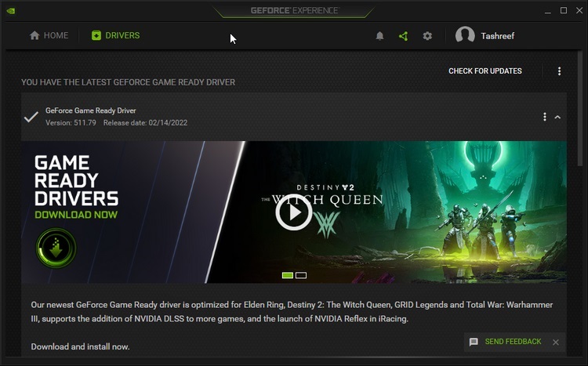The width and height of the screenshot is (588, 366).
Task: Click the Home house icon
Action: coord(34,35)
